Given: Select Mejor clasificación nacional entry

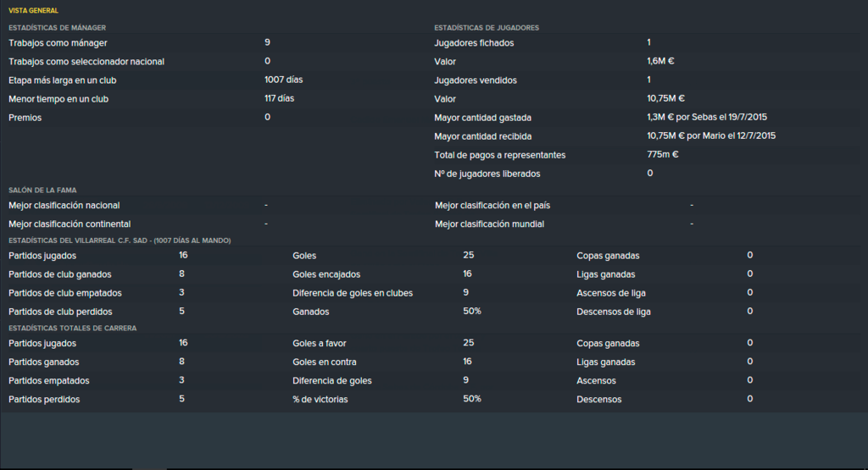Looking at the screenshot, I should (64, 206).
